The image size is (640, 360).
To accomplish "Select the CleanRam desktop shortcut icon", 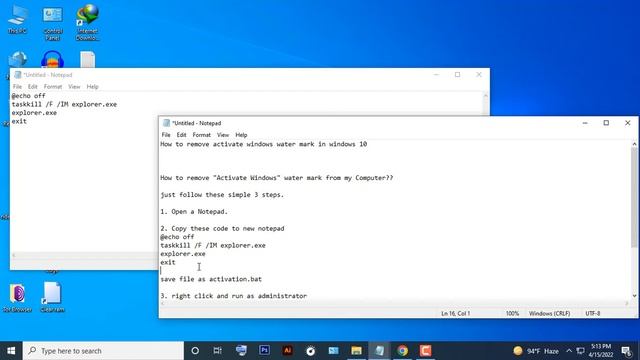I will 53,297.
